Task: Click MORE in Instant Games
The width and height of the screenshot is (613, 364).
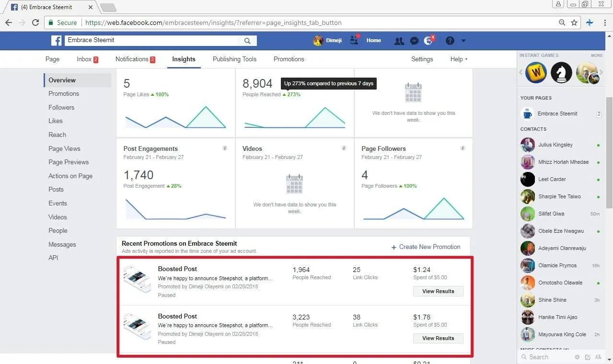Action: click(597, 56)
